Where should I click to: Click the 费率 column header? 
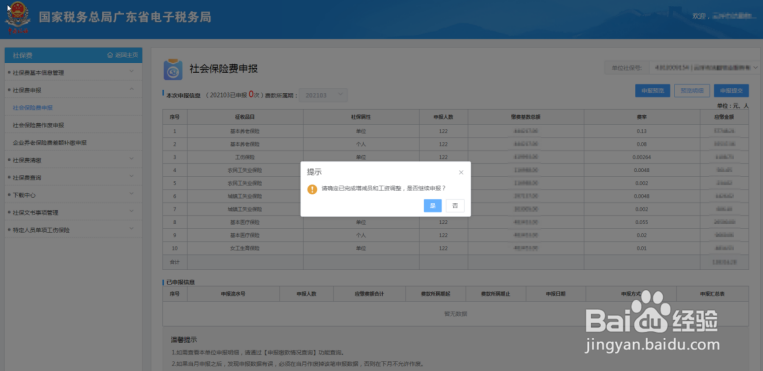pos(641,117)
